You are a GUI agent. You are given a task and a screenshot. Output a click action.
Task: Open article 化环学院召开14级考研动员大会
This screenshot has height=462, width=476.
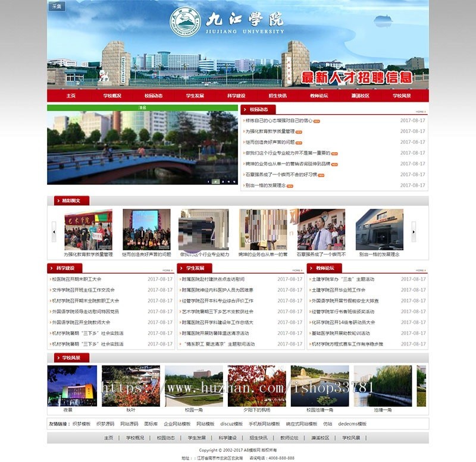click(343, 322)
